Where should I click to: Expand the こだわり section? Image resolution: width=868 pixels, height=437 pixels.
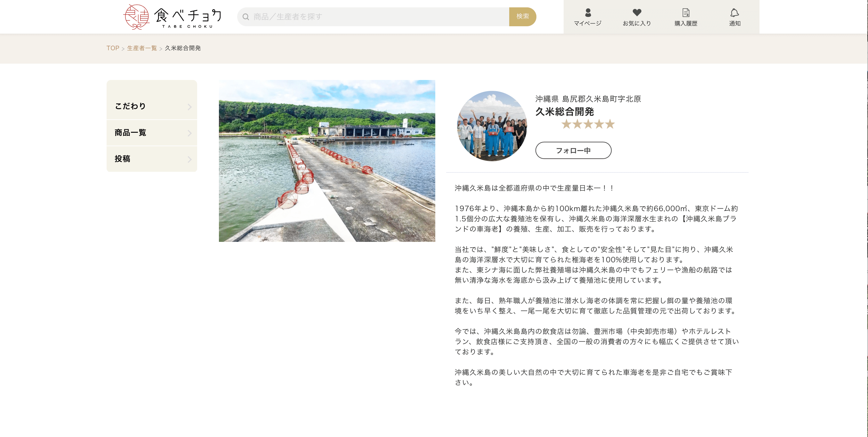click(x=190, y=106)
